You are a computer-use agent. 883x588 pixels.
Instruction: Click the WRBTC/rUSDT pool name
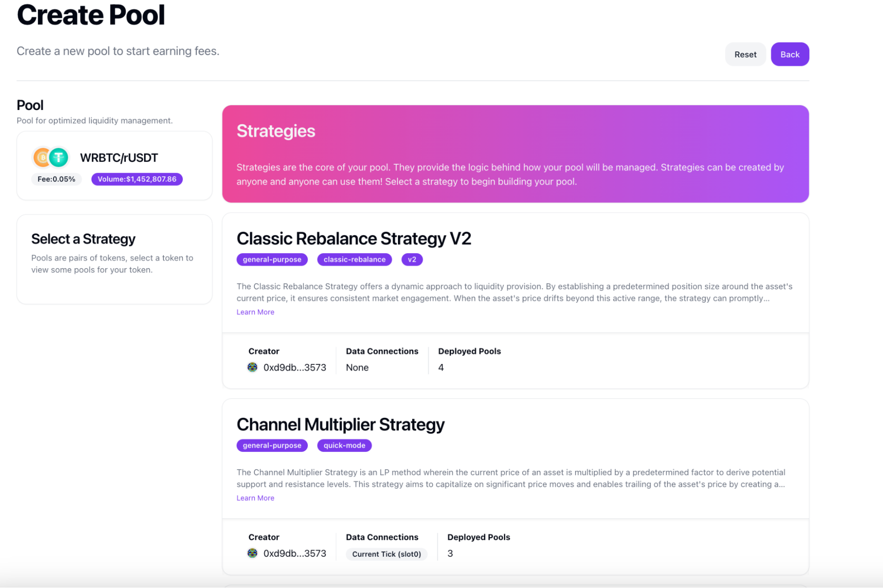[119, 158]
